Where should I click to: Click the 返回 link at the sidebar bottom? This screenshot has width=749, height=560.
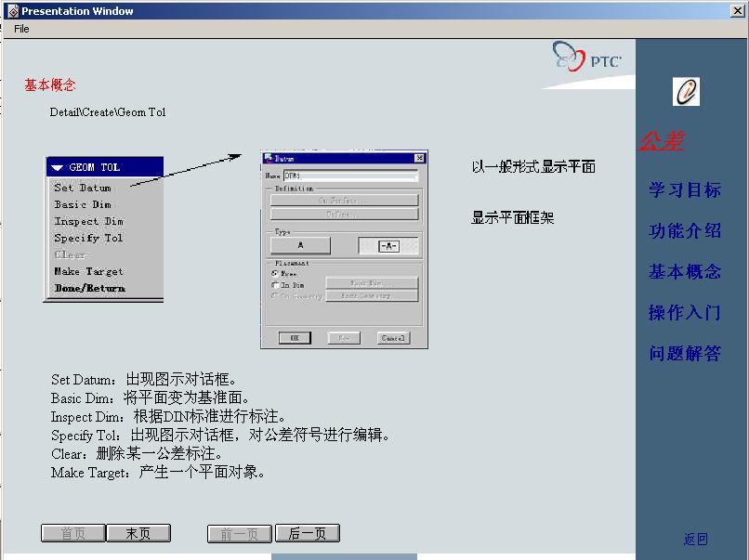coord(695,539)
